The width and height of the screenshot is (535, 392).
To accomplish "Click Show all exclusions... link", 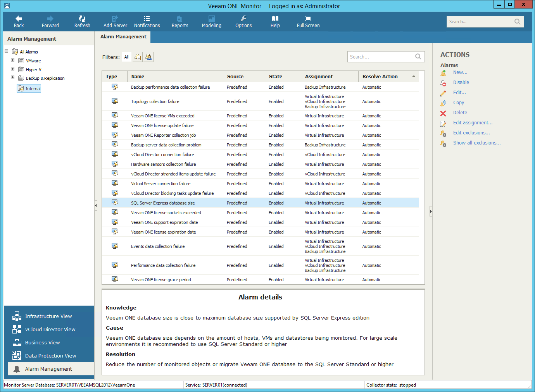I will pyautogui.click(x=477, y=143).
